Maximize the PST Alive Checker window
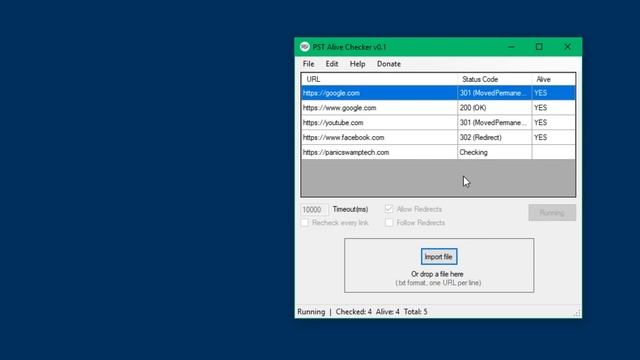The image size is (640, 360). (539, 47)
